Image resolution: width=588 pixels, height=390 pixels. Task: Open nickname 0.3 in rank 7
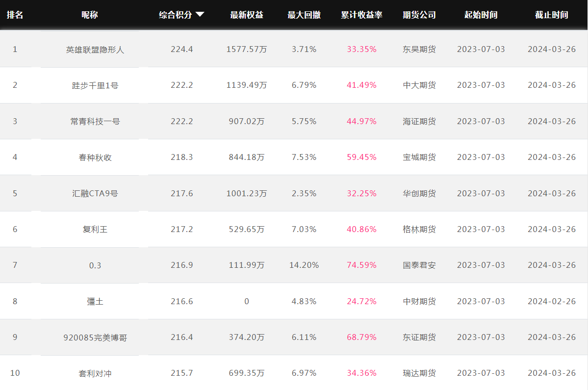coord(95,265)
